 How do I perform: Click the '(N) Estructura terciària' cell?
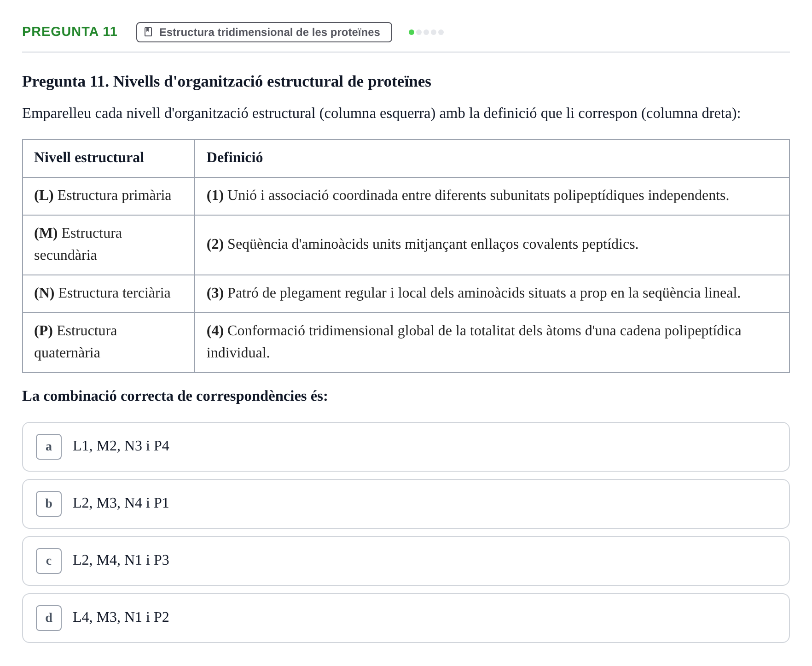point(109,294)
